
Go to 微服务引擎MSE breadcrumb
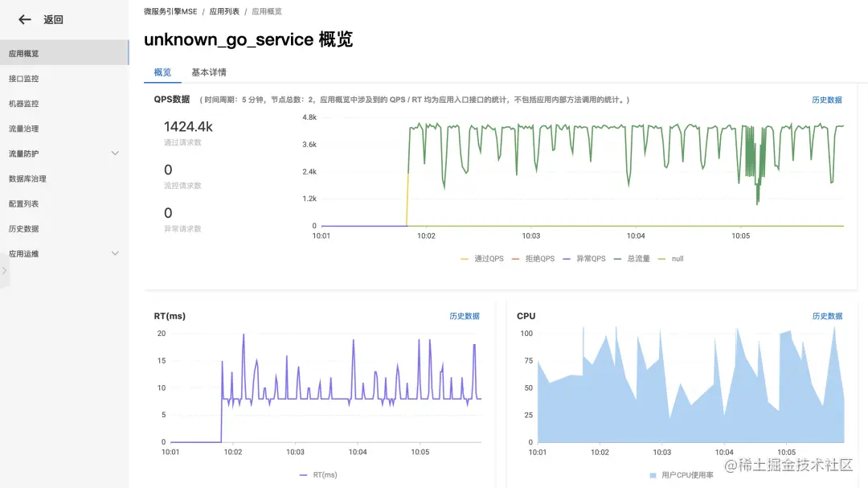(x=170, y=11)
